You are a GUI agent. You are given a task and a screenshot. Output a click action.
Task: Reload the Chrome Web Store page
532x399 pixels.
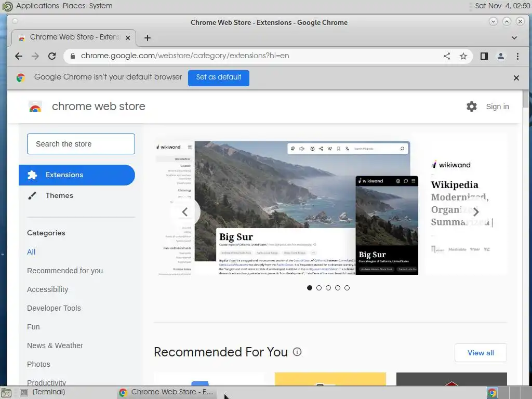(52, 56)
